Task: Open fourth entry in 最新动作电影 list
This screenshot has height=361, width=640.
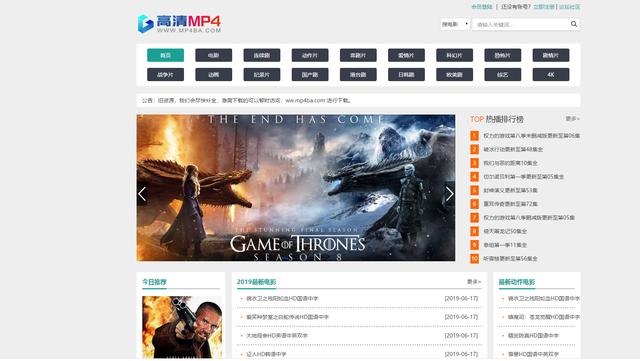Action: (x=533, y=354)
